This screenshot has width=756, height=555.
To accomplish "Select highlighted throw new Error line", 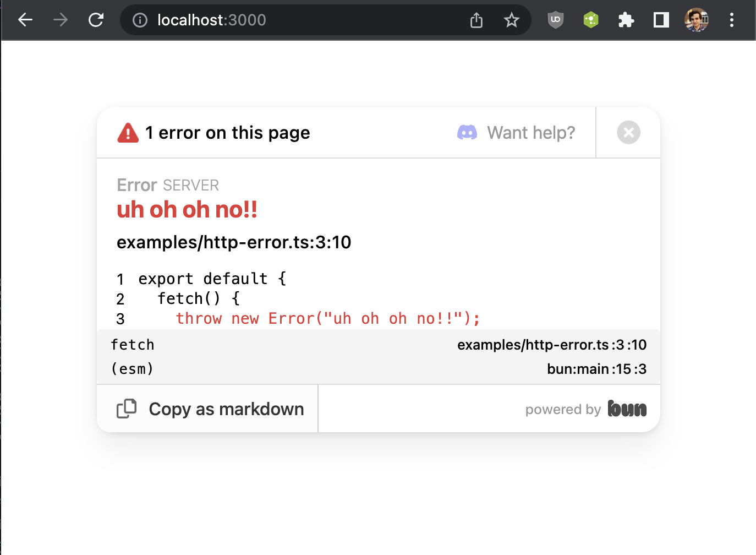I will [328, 318].
